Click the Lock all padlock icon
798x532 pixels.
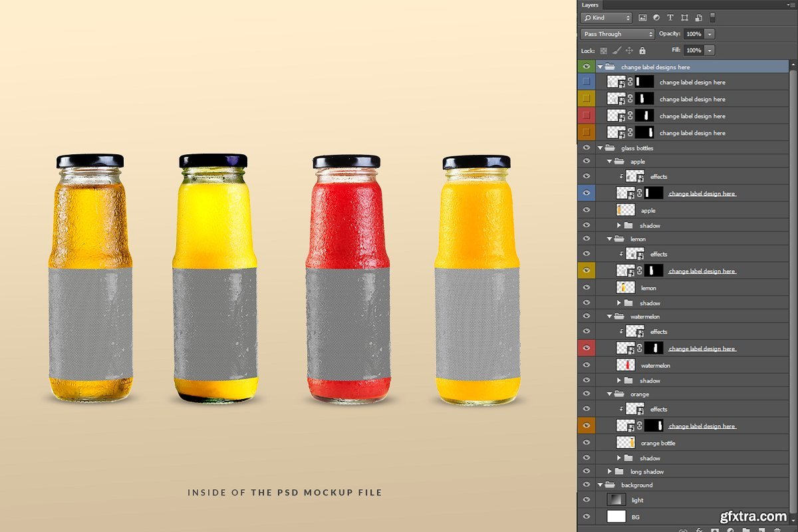pyautogui.click(x=642, y=51)
